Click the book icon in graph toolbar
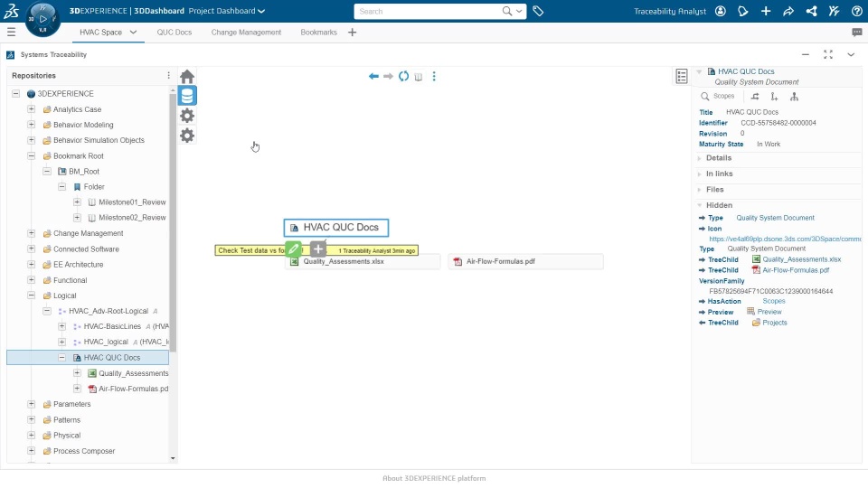The image size is (868, 488). coord(419,77)
